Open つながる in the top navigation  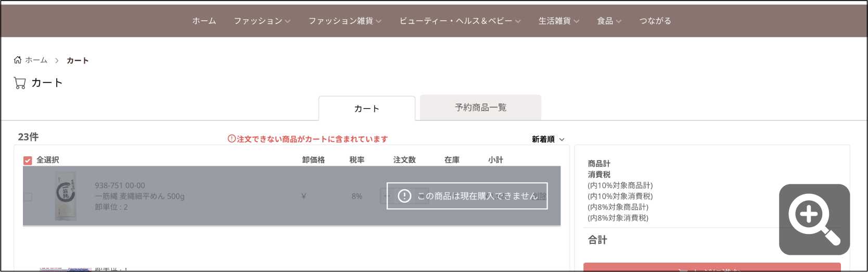point(655,21)
